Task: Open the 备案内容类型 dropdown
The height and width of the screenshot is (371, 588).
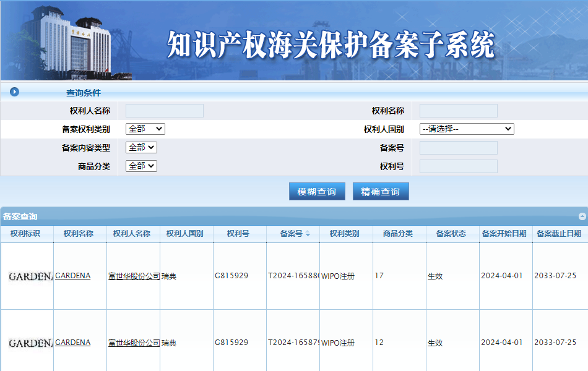Action: (x=141, y=147)
